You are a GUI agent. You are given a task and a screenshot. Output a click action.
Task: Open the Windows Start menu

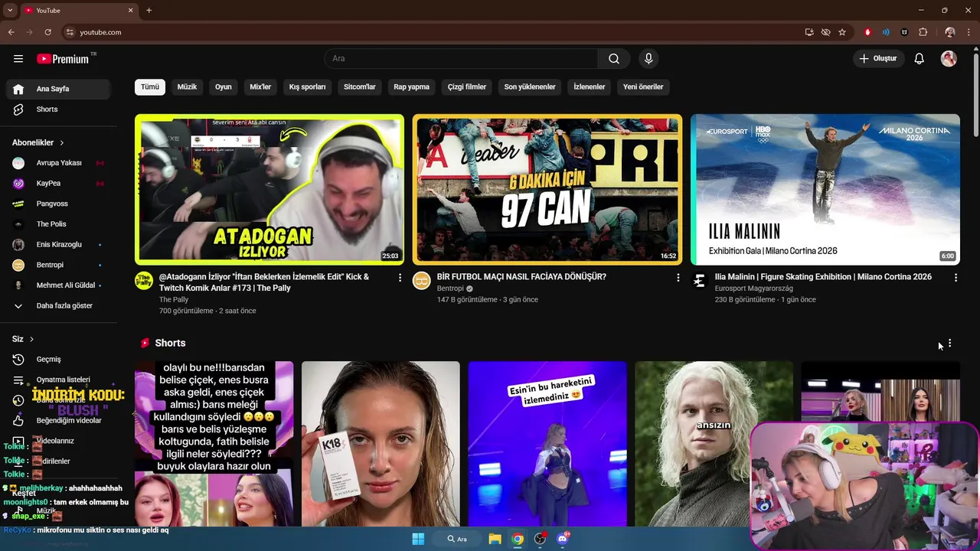tap(418, 539)
